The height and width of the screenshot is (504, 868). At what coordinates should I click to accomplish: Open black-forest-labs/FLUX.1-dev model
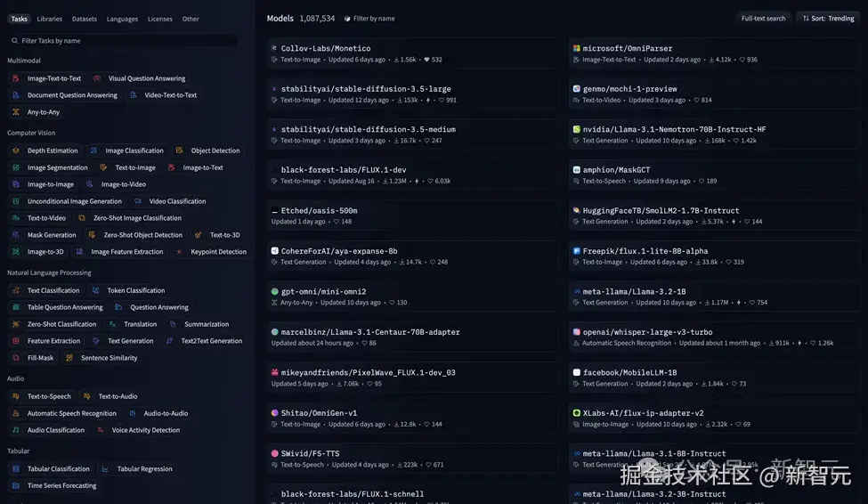412,175
